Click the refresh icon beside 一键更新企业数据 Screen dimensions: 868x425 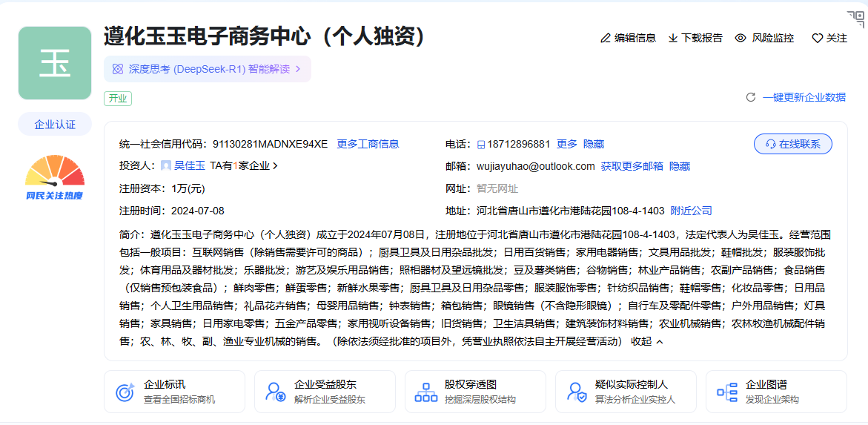pyautogui.click(x=751, y=97)
